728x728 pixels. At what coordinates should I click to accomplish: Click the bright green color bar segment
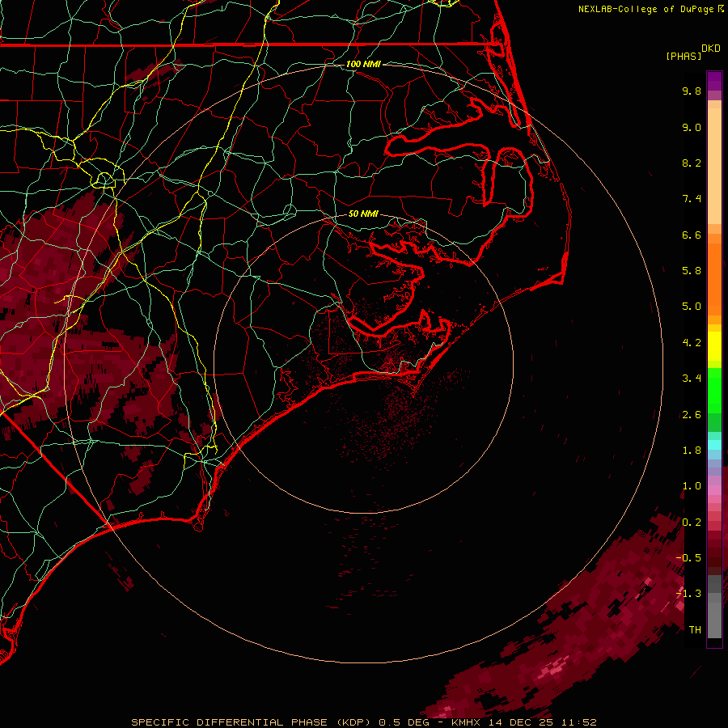click(714, 390)
